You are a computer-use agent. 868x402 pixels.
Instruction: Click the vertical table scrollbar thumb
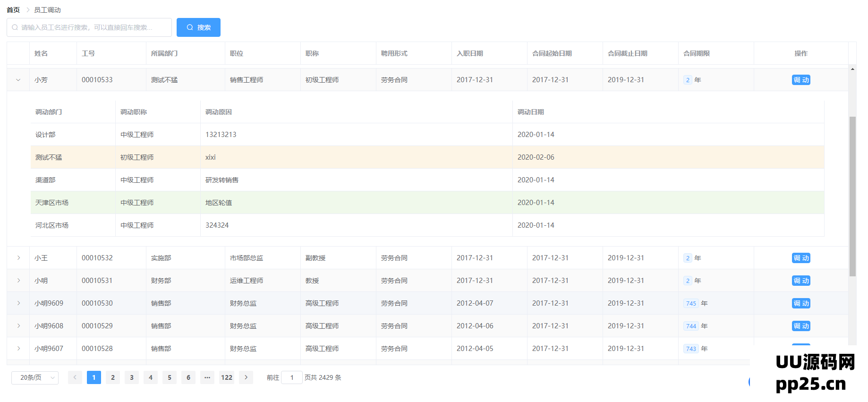[x=852, y=196]
